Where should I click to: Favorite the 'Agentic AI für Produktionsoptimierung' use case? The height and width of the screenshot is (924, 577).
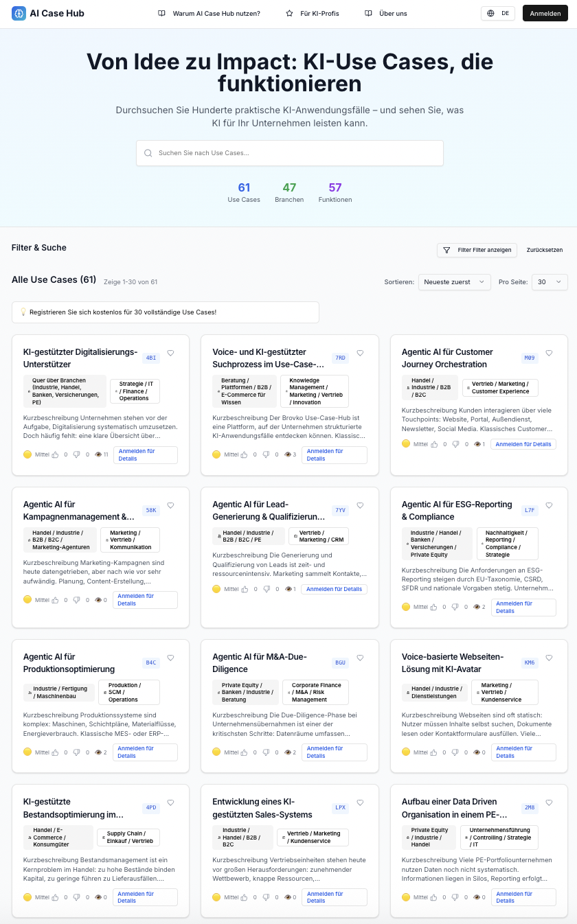170,657
